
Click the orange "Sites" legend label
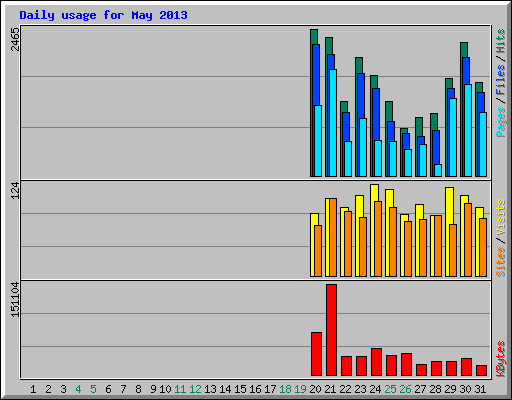tap(501, 262)
